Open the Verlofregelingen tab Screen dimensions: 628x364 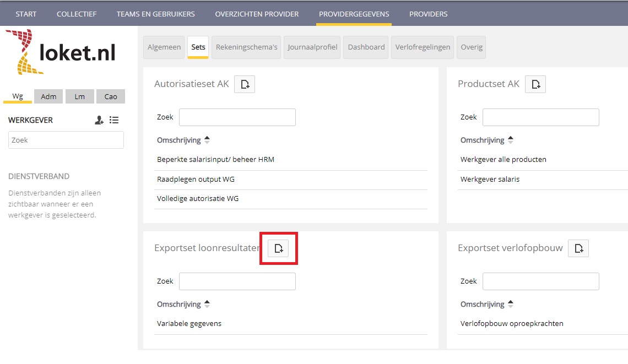pyautogui.click(x=423, y=47)
